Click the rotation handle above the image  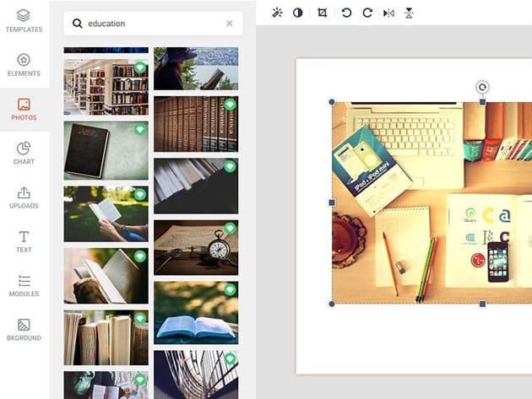[x=482, y=86]
